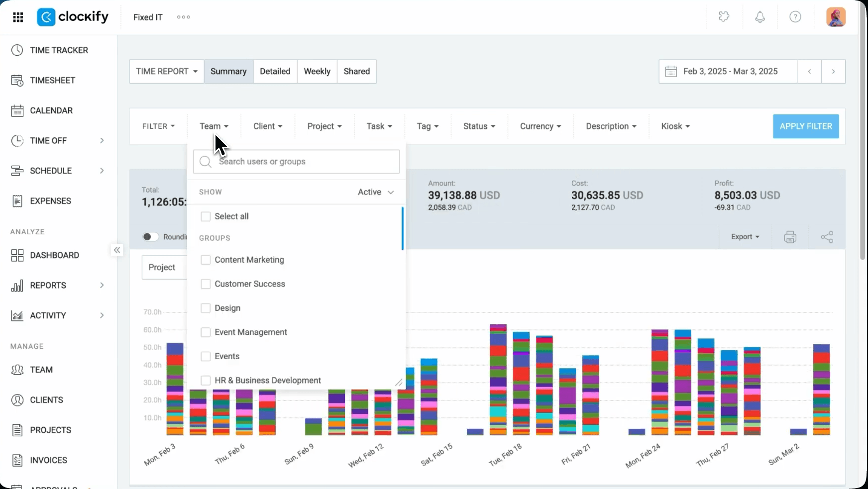
Task: Switch to the Weekly tab
Action: click(x=317, y=72)
